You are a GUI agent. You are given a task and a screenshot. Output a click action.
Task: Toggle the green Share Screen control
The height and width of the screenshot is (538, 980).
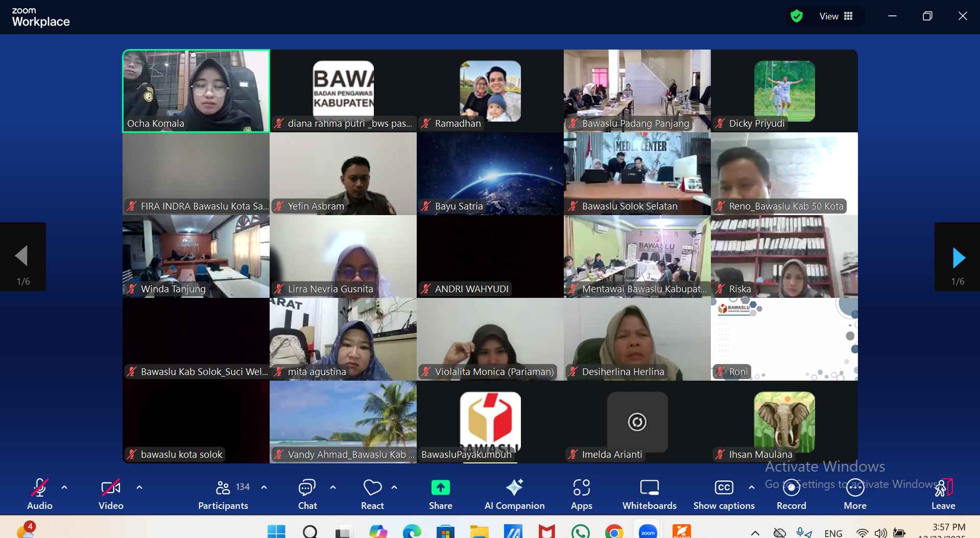click(x=440, y=488)
